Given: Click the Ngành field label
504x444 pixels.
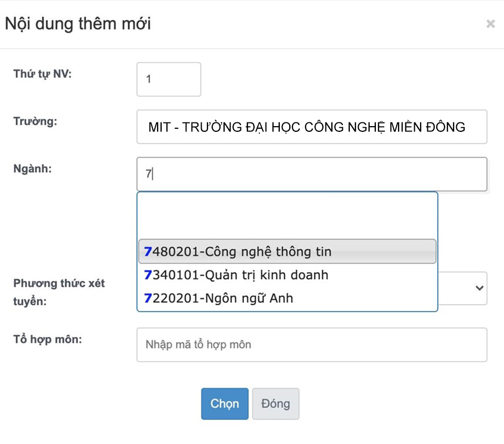Looking at the screenshot, I should click(x=31, y=169).
